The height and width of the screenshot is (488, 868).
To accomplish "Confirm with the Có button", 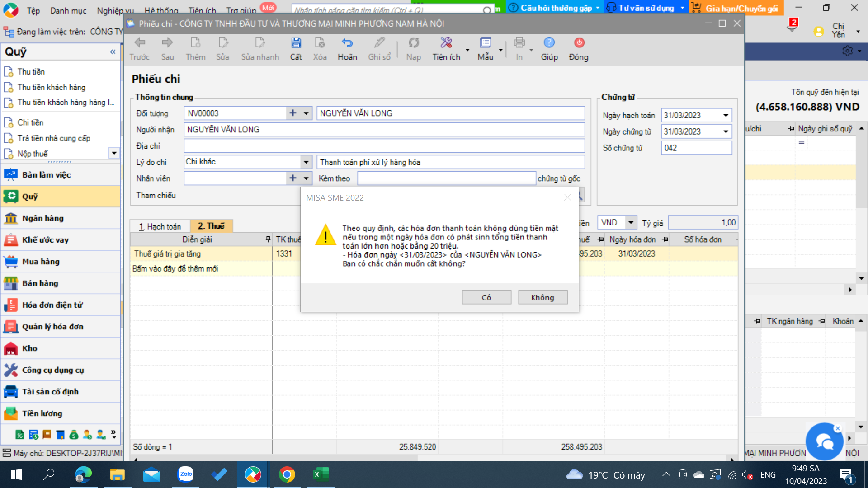I will 486,297.
